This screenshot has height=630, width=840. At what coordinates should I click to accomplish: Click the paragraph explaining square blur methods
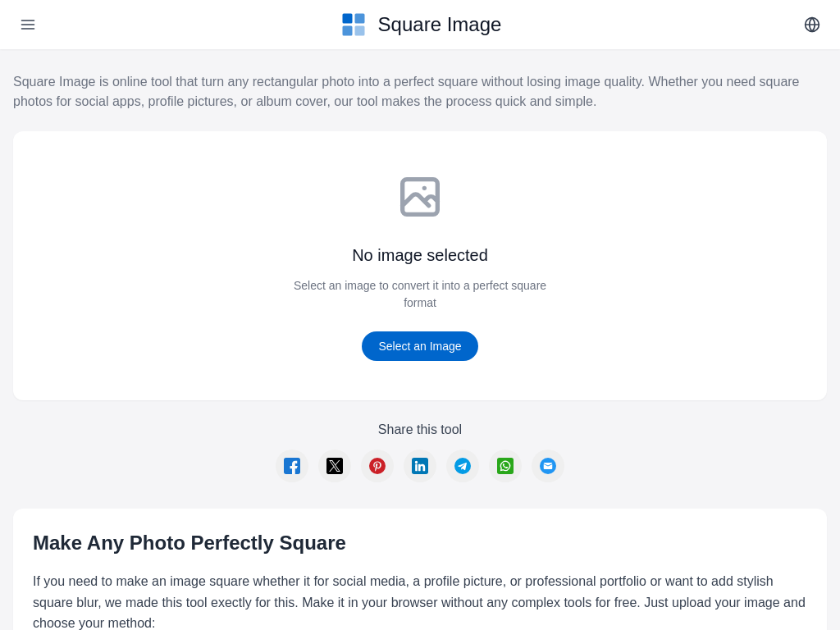point(418,602)
